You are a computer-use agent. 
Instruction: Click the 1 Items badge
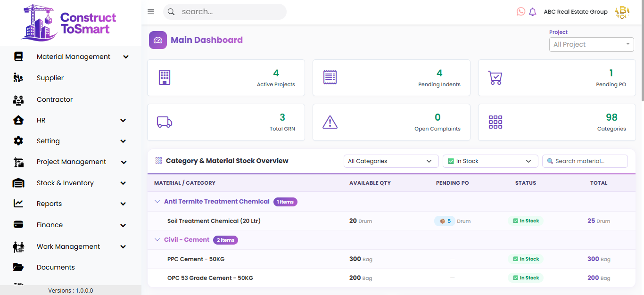click(285, 202)
